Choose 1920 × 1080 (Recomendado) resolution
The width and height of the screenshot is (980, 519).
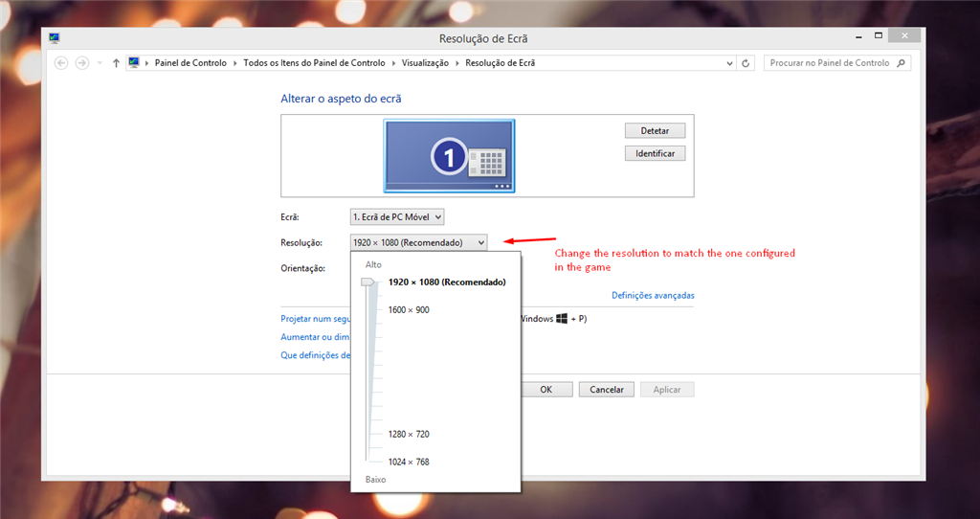click(x=447, y=282)
